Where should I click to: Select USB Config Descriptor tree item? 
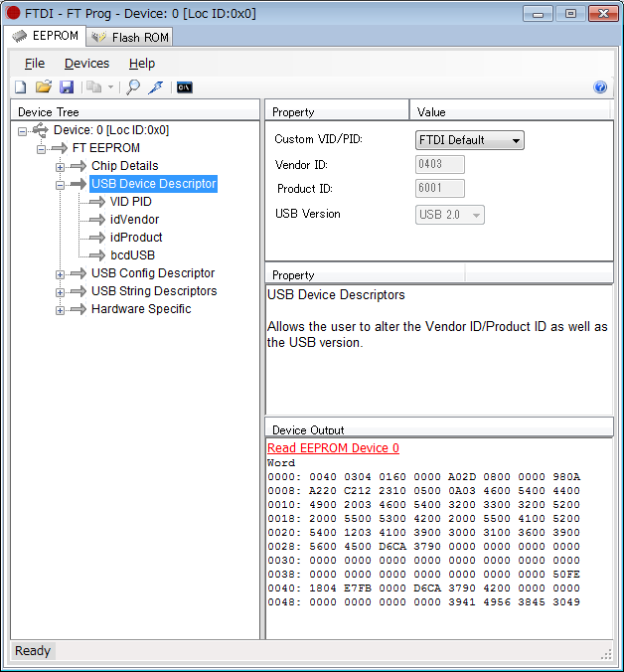click(153, 273)
